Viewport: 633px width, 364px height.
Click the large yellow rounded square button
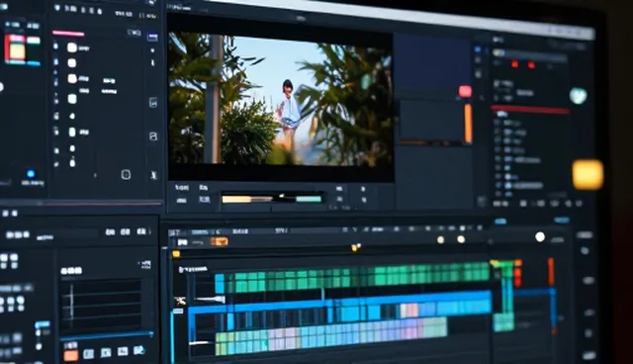[588, 174]
